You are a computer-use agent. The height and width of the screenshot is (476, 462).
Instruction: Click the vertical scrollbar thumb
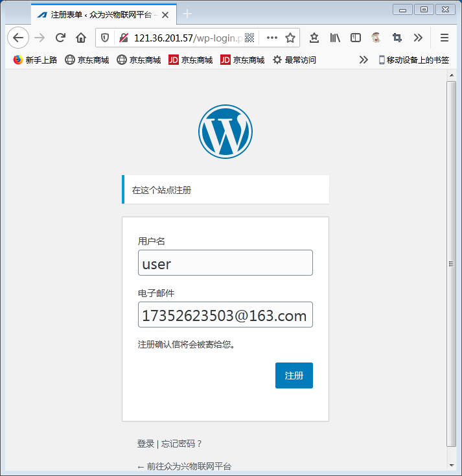click(x=452, y=264)
